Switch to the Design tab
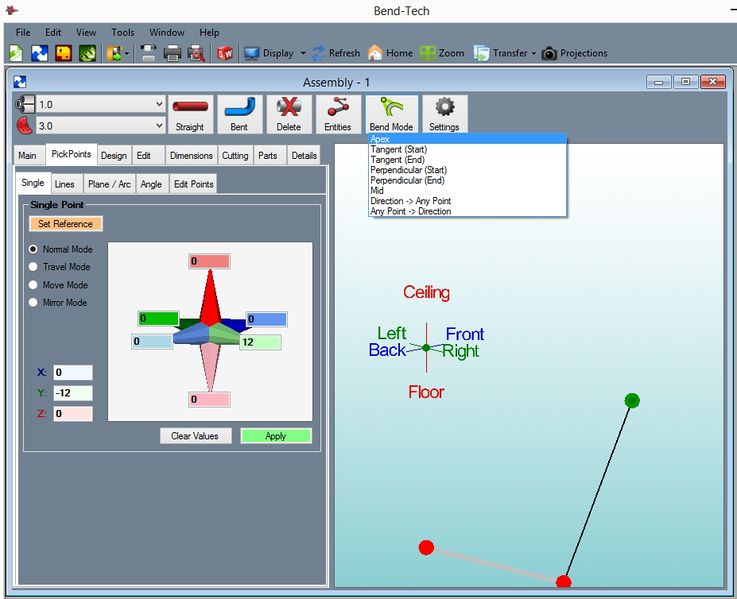737x599 pixels. (x=114, y=155)
